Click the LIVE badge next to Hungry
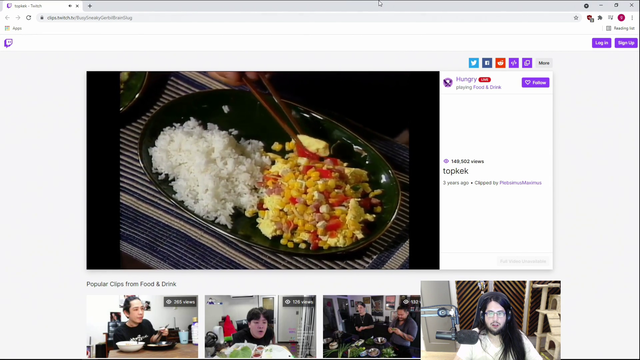Viewport: 640px width, 360px height. click(484, 80)
